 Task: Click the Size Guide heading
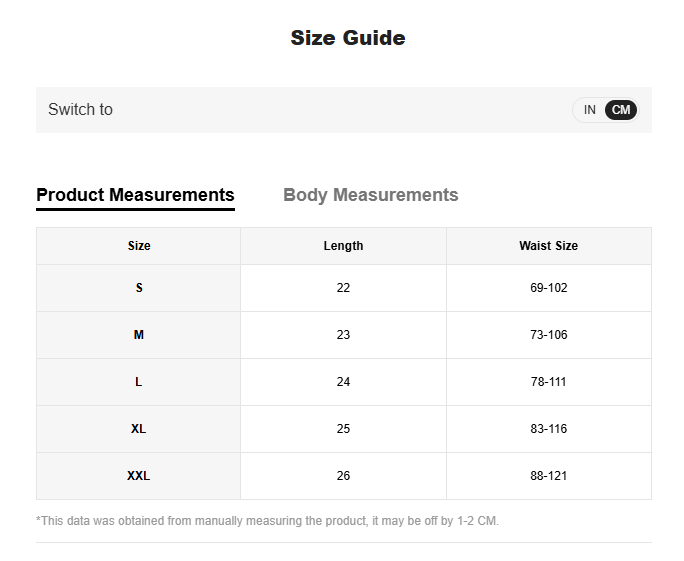pyautogui.click(x=347, y=38)
